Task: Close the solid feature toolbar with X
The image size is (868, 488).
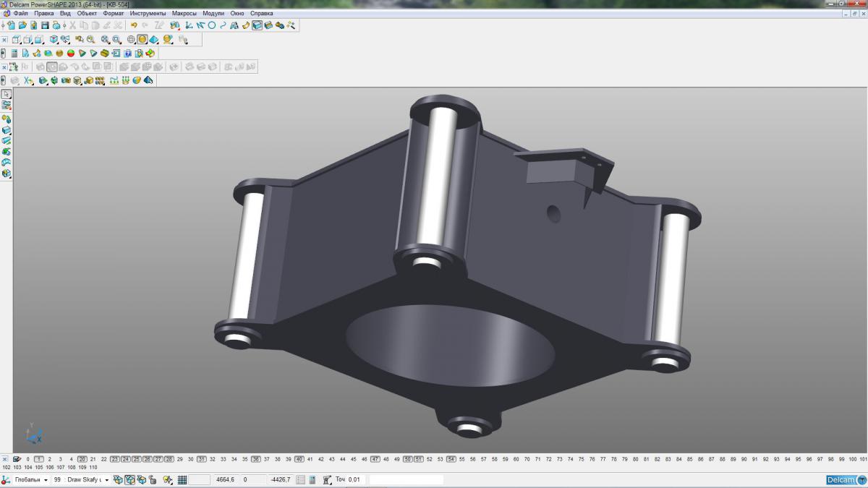Action: [x=4, y=67]
